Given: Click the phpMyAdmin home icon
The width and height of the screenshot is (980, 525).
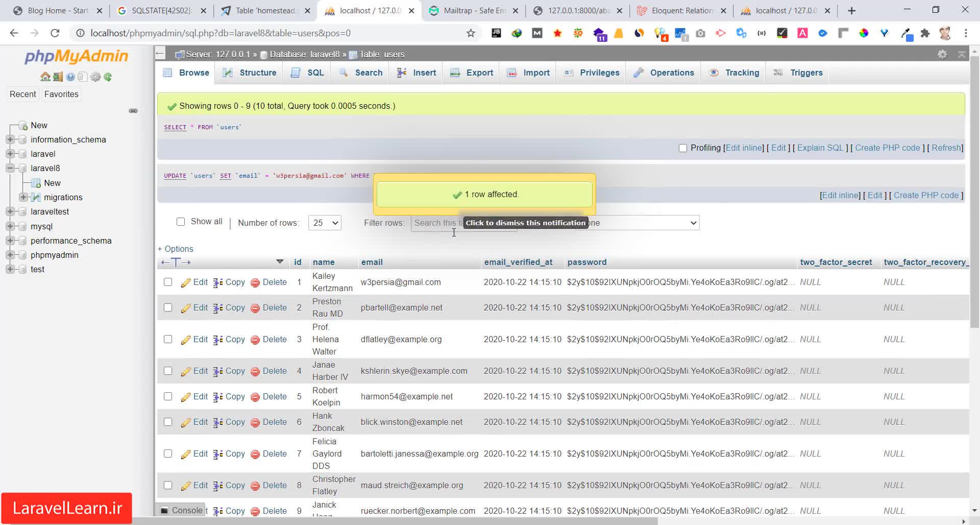Looking at the screenshot, I should [45, 77].
